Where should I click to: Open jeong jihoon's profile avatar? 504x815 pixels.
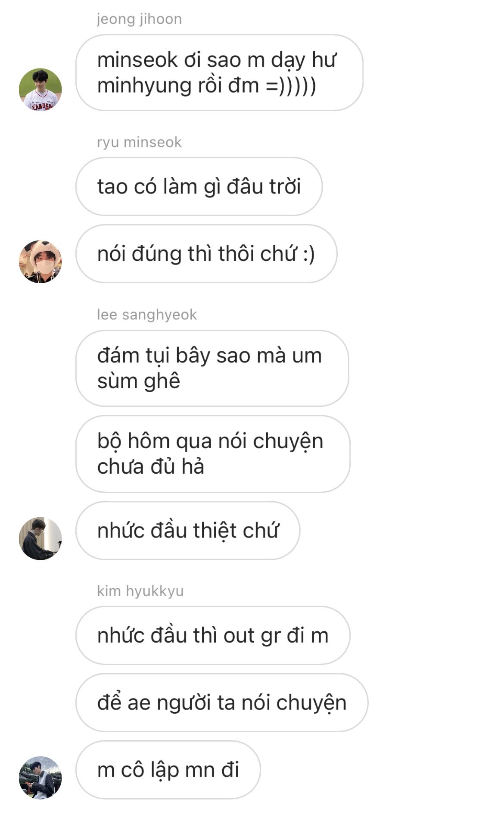[40, 90]
